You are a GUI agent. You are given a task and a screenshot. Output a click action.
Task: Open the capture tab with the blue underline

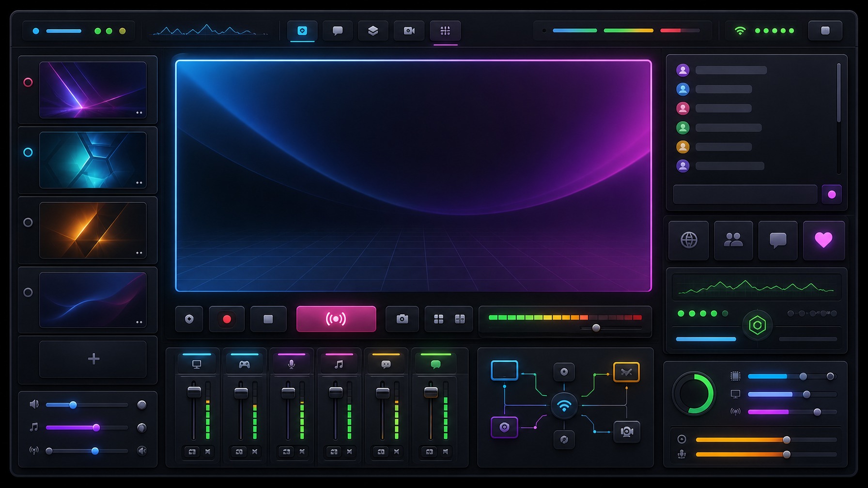tap(302, 31)
